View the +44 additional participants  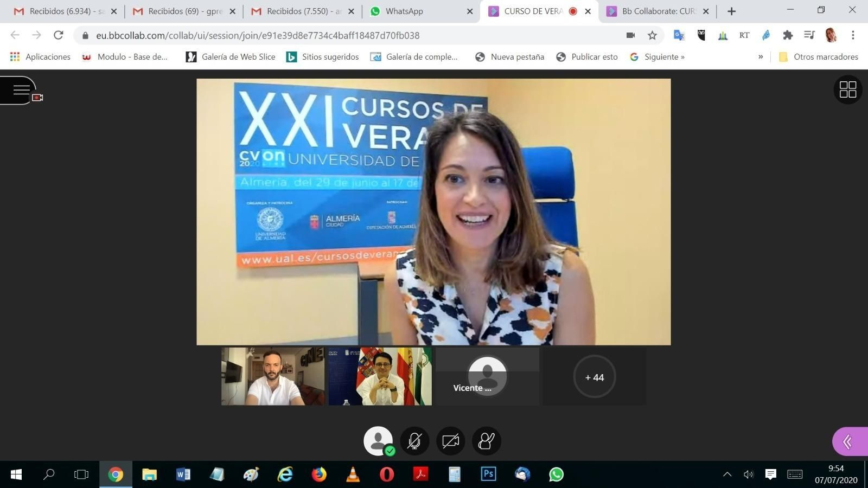(x=594, y=377)
